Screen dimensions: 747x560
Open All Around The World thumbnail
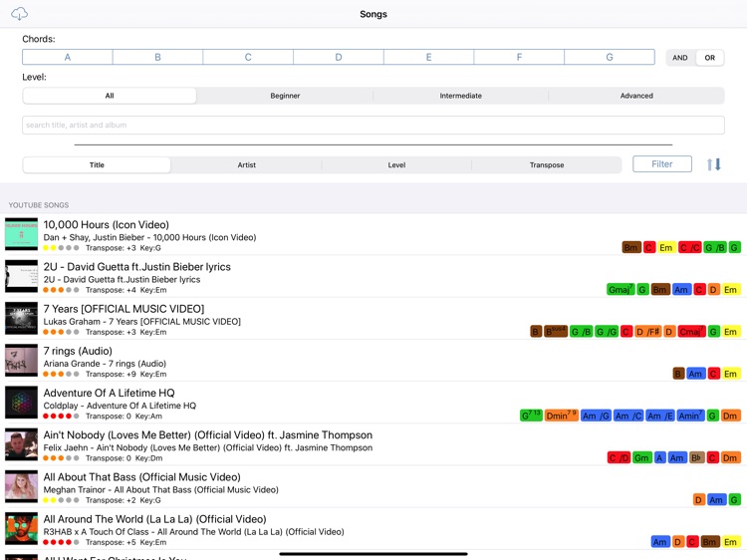coord(22,528)
